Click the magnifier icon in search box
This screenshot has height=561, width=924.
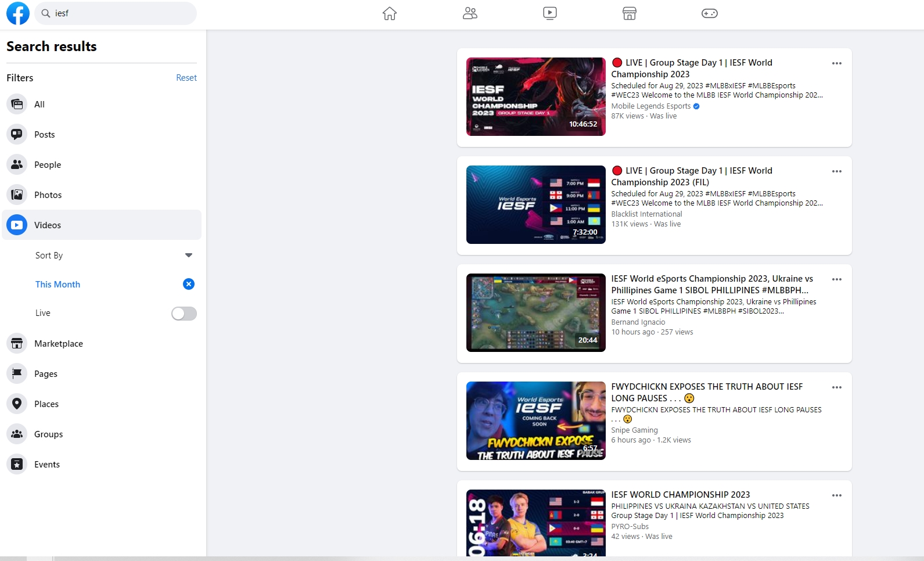click(x=46, y=13)
